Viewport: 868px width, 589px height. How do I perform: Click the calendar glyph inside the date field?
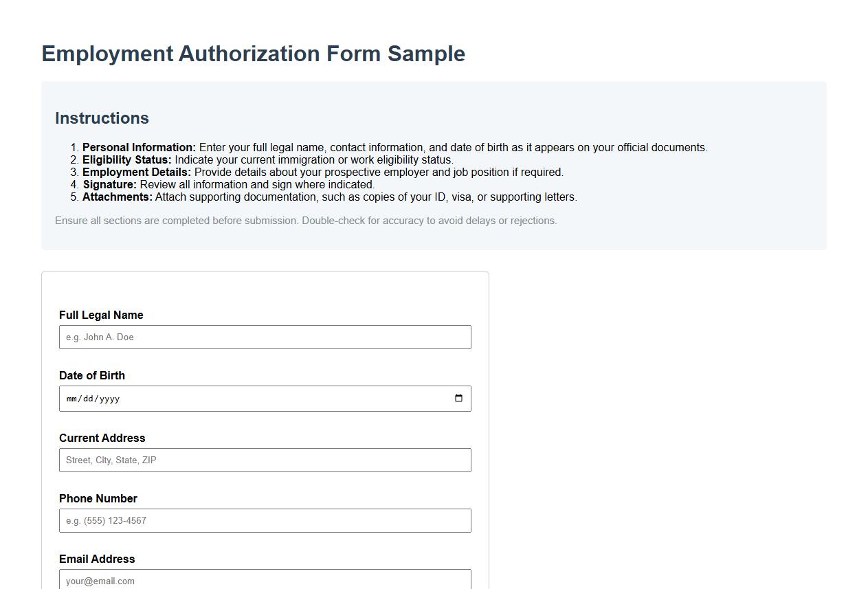[458, 398]
